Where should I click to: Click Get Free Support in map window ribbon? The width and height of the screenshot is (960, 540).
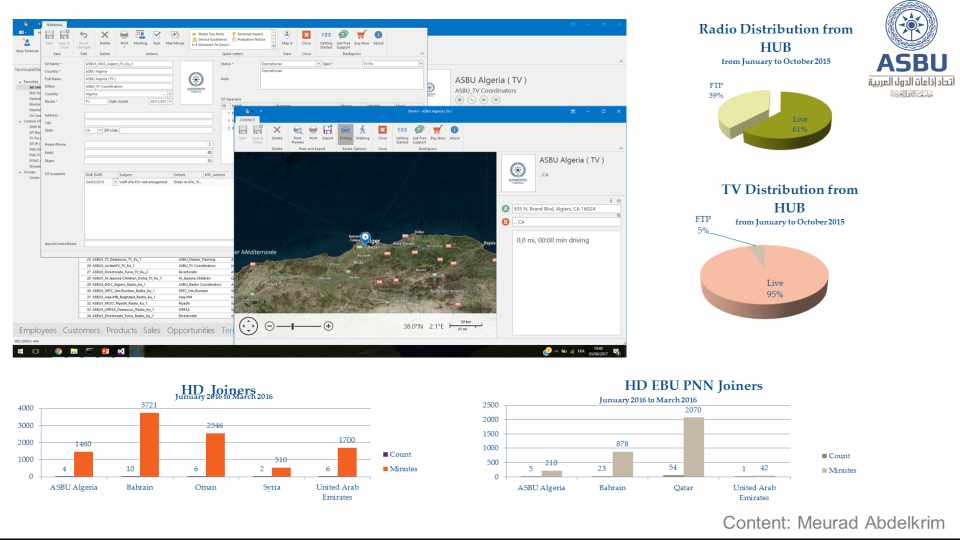[419, 133]
